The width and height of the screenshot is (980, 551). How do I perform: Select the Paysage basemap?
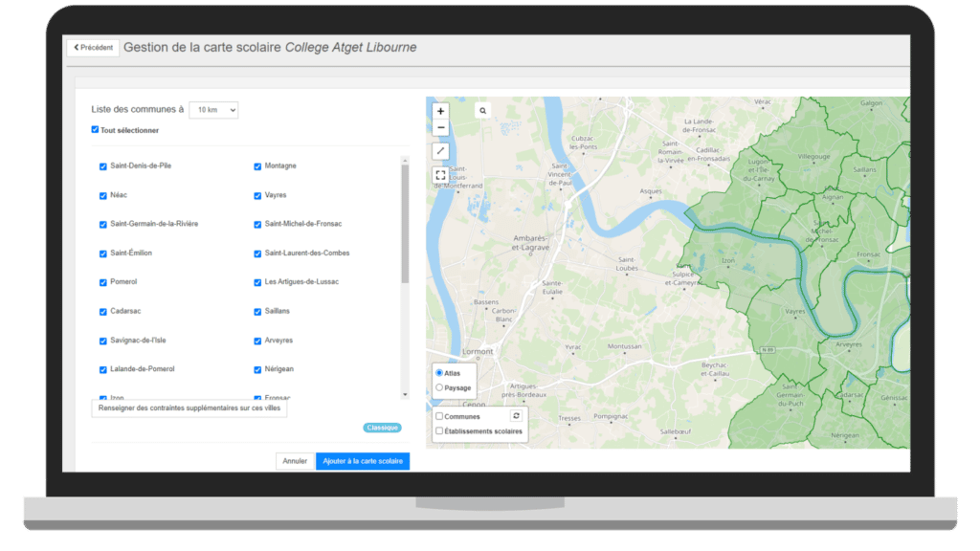pyautogui.click(x=439, y=388)
